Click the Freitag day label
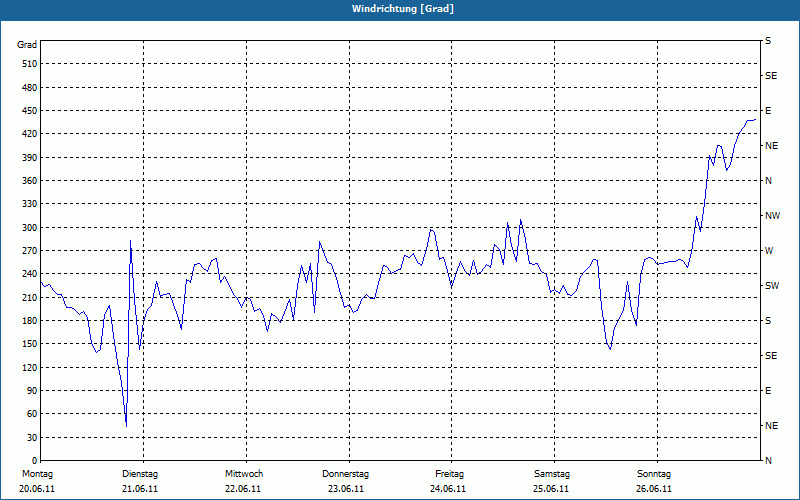Screen dimensions: 800x500 click(x=449, y=474)
